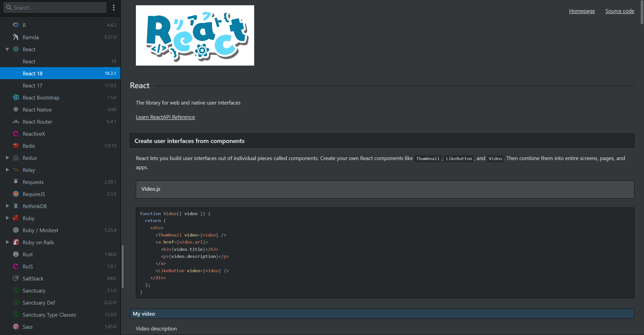Expand the Redux tree item
This screenshot has height=335, width=644.
[x=7, y=158]
